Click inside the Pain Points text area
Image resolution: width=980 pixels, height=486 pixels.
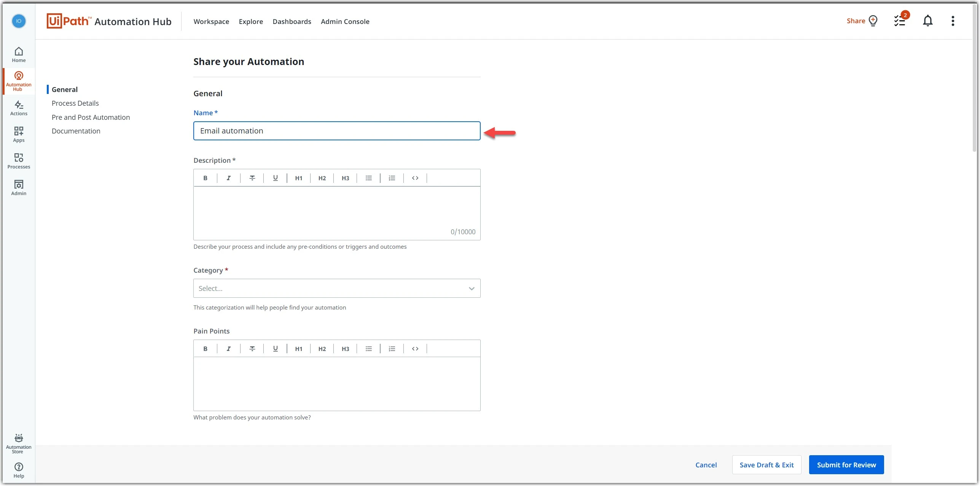click(337, 384)
